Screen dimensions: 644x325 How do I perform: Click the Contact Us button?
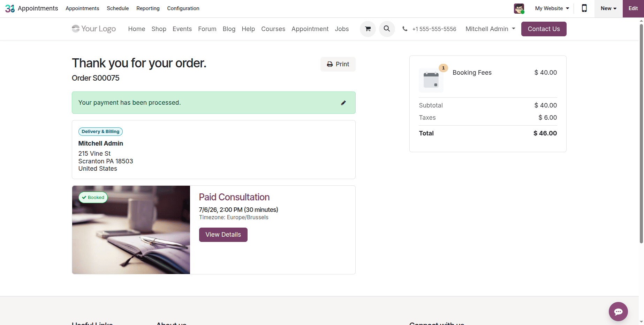point(544,29)
